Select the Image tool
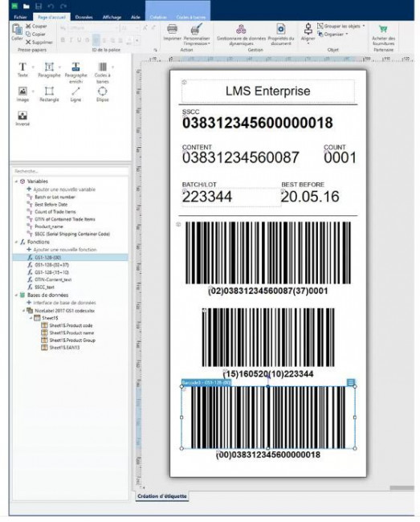Viewport: 420px width, 522px height. pyautogui.click(x=22, y=94)
